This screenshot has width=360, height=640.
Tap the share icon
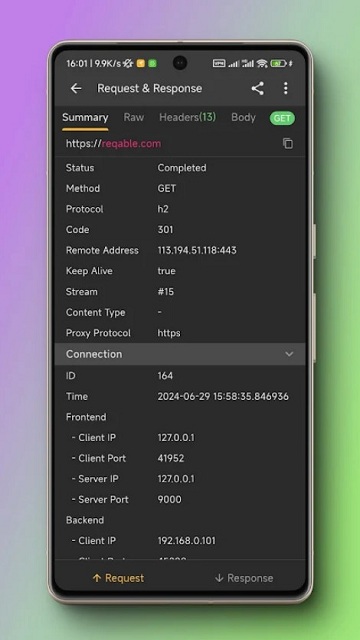tap(257, 88)
